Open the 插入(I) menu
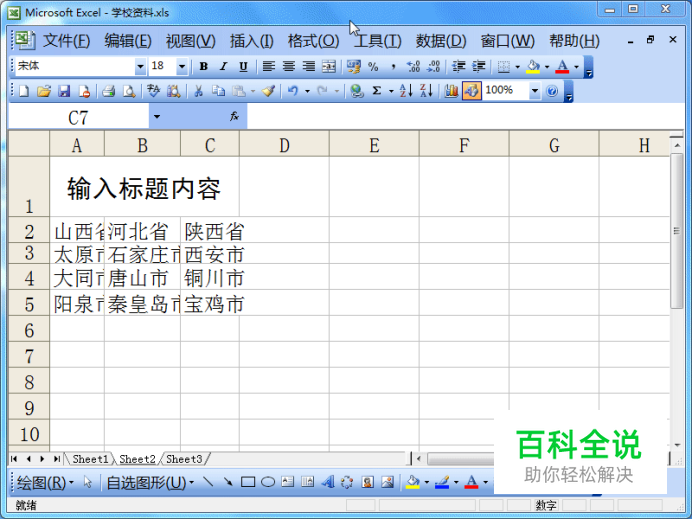The width and height of the screenshot is (692, 519). coord(252,41)
